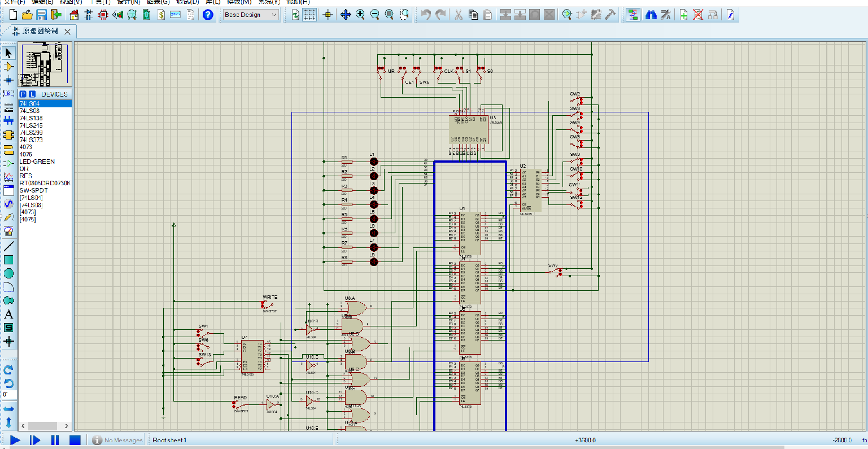Click the binoculars search icon
This screenshot has width=868, height=449.
tap(651, 15)
